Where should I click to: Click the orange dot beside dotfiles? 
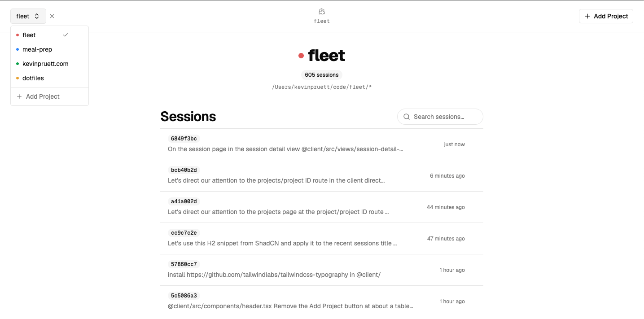point(18,78)
